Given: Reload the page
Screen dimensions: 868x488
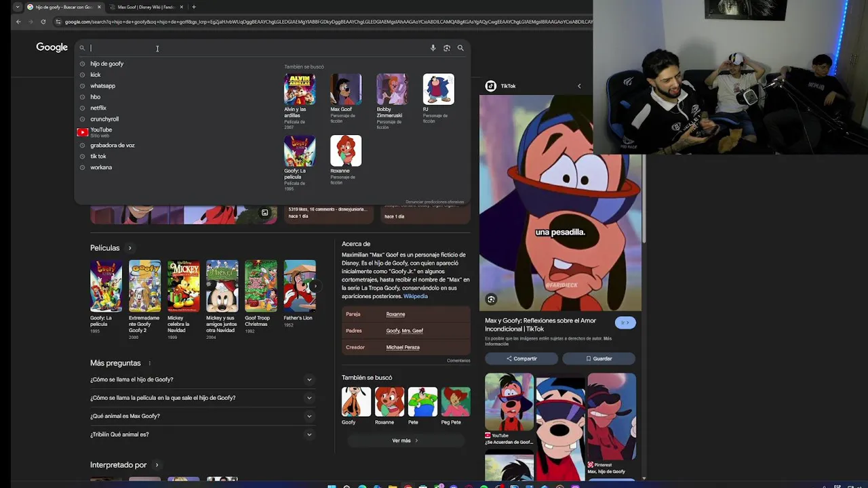Looking at the screenshot, I should tap(43, 22).
